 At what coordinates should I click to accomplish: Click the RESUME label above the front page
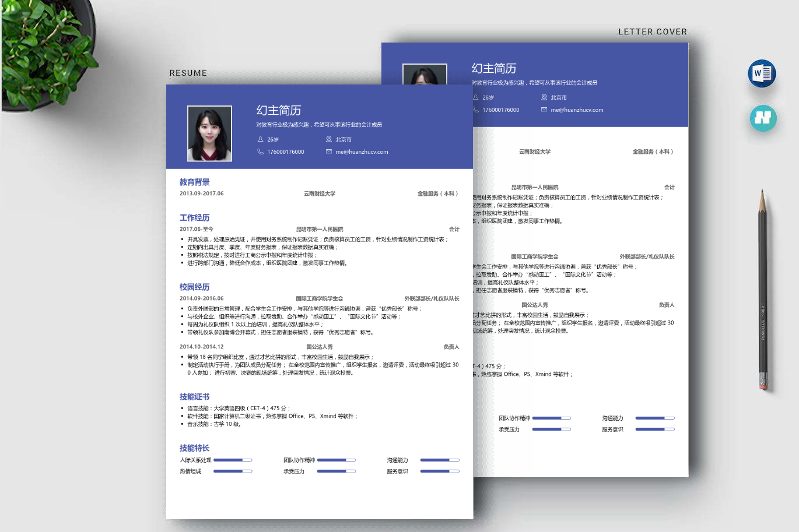(188, 73)
